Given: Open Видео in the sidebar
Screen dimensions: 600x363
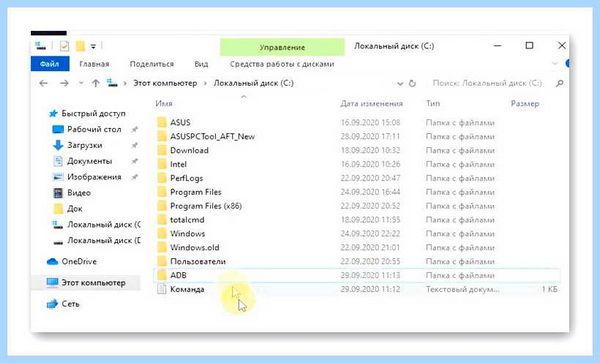Looking at the screenshot, I should click(79, 193).
